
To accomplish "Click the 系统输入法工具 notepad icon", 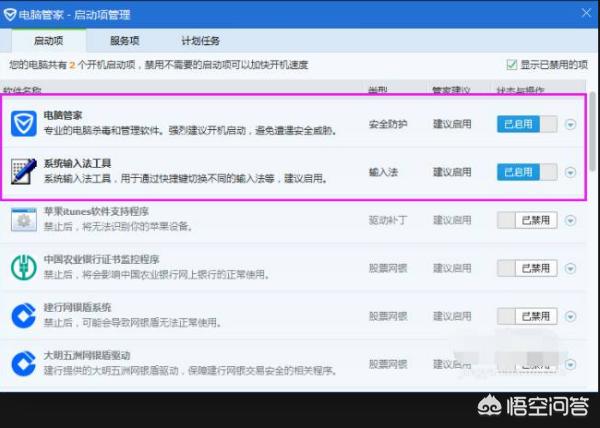I will pyautogui.click(x=22, y=171).
